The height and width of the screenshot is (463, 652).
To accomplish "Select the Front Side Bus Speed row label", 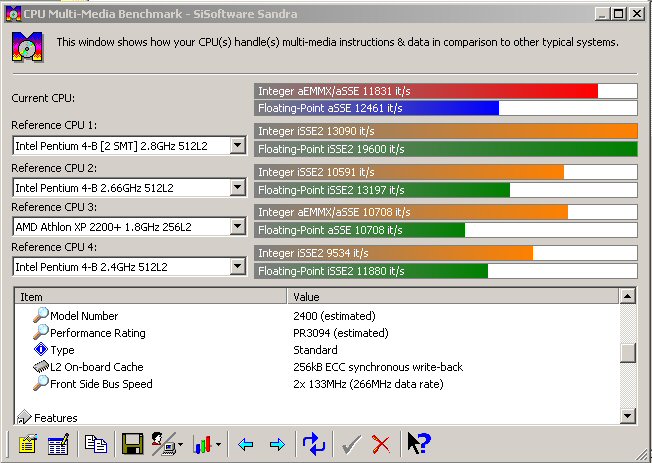I will tap(101, 384).
